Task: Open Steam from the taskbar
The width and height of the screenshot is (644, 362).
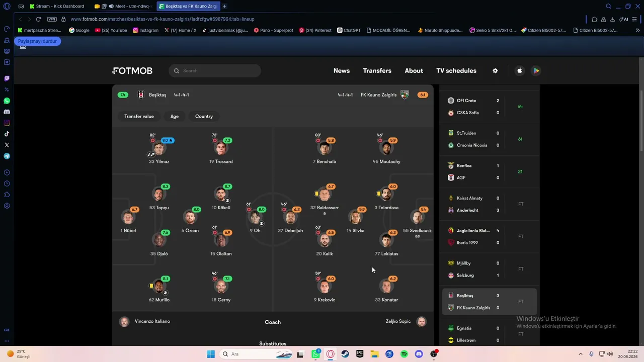Action: (345, 354)
